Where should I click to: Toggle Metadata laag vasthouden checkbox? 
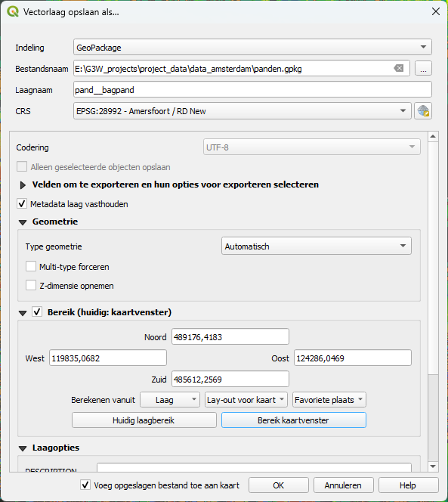(x=22, y=203)
